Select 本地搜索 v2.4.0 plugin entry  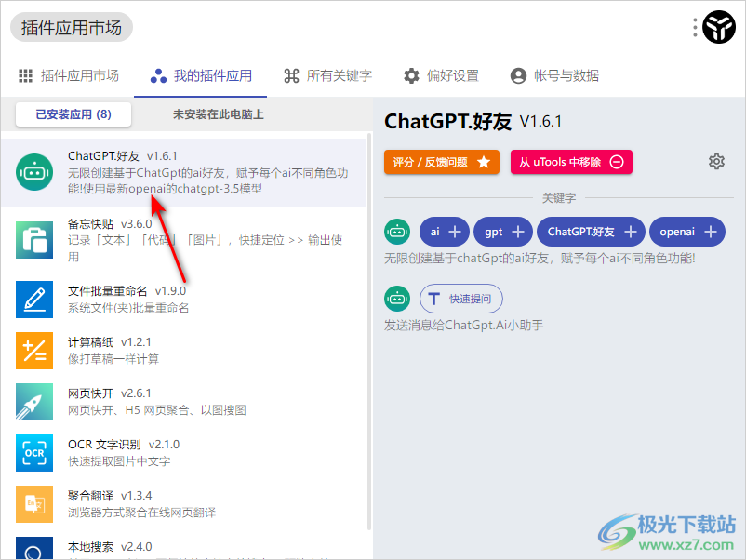[183, 547]
